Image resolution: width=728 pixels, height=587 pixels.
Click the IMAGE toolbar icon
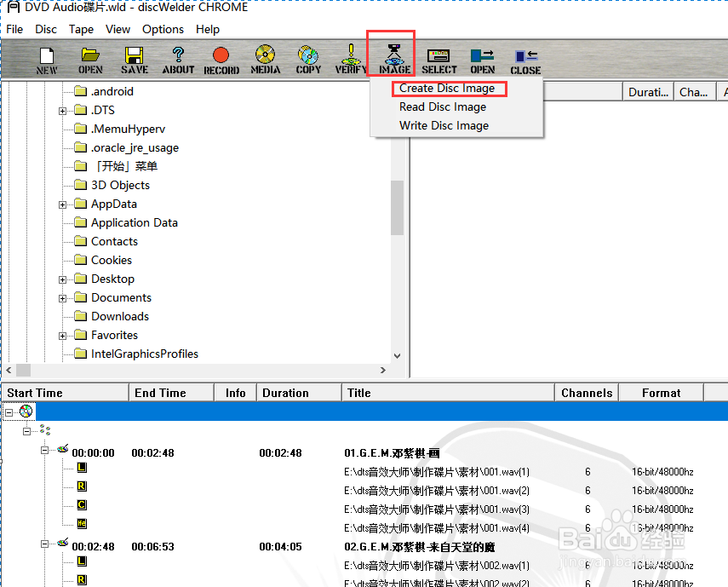coord(394,60)
